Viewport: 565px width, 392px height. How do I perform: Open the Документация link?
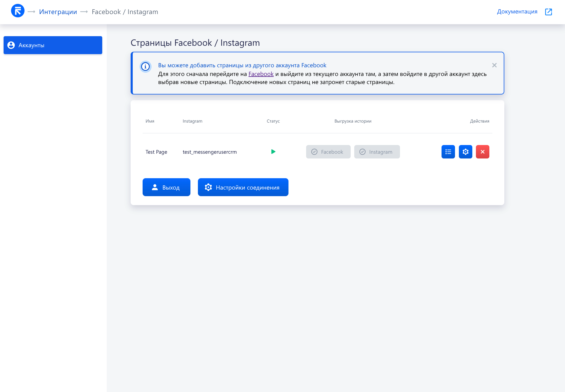[517, 12]
